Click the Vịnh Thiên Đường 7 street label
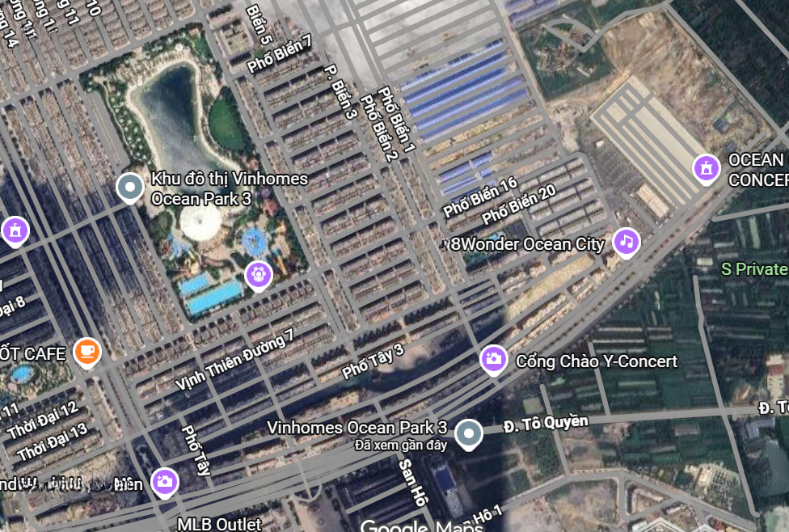 click(234, 359)
